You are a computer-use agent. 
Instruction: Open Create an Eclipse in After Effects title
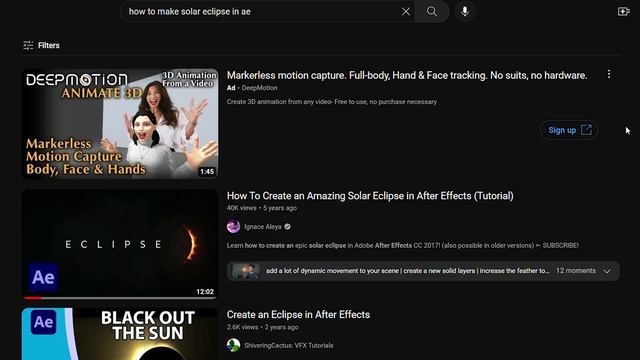pyautogui.click(x=298, y=315)
